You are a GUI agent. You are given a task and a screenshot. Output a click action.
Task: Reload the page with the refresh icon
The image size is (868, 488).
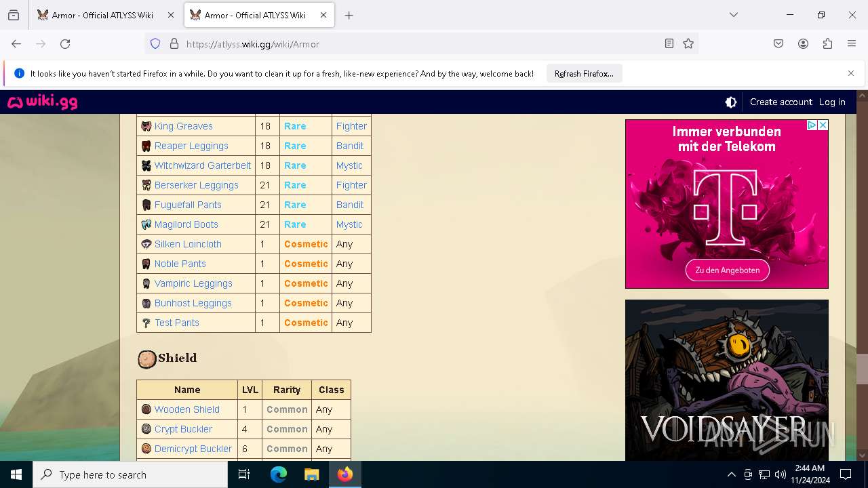(65, 44)
